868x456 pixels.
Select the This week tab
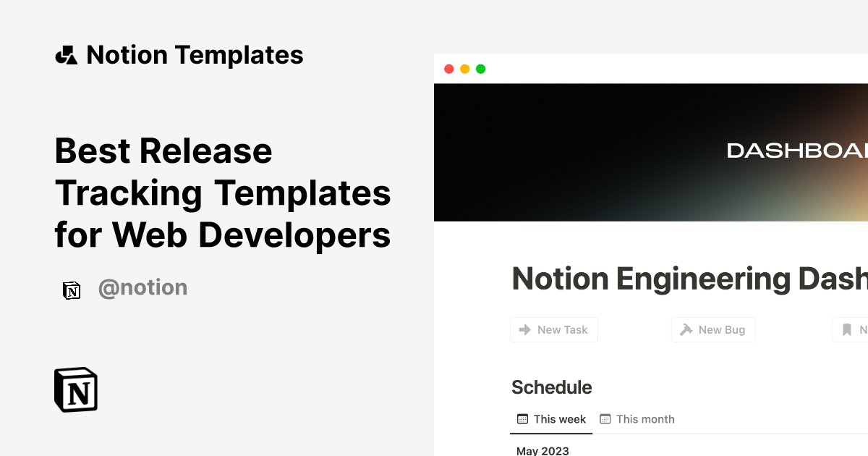tap(558, 418)
